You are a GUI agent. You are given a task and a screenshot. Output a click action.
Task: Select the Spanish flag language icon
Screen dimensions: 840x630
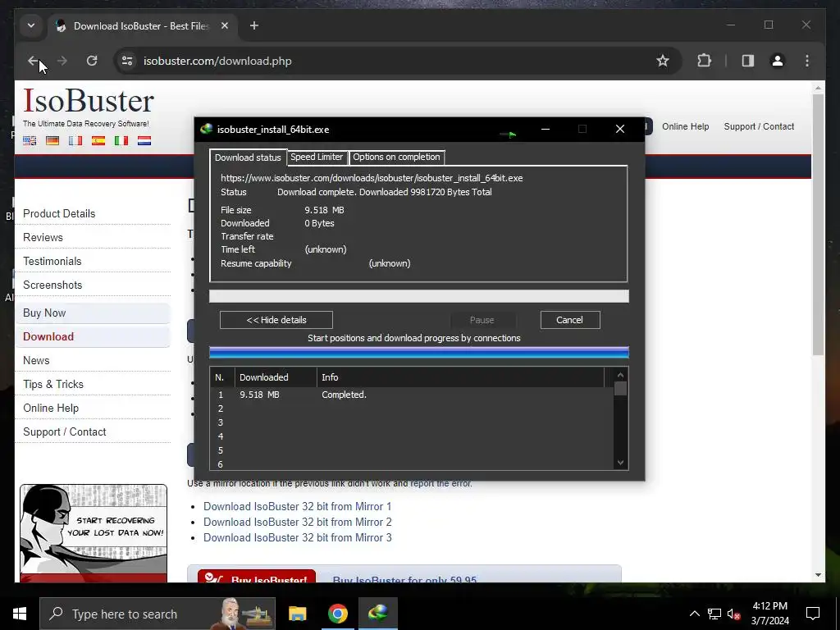pyautogui.click(x=98, y=141)
